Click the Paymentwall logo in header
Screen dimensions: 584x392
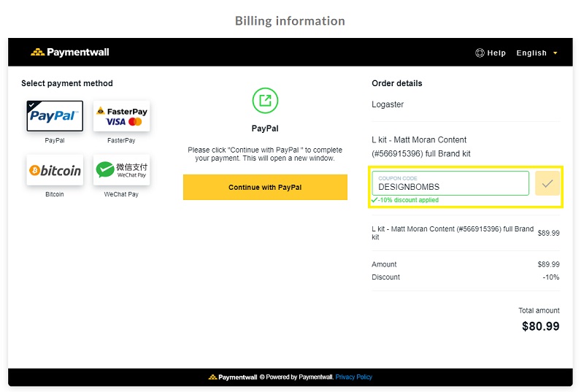tap(70, 52)
